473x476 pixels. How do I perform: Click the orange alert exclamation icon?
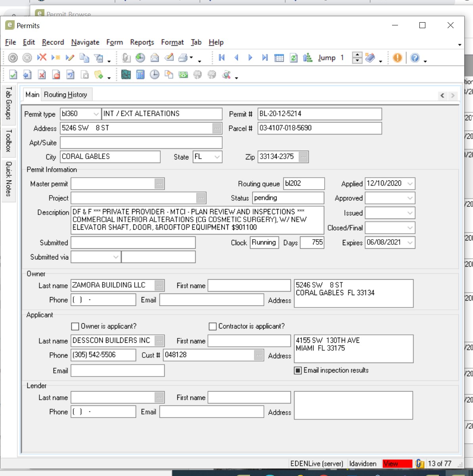click(397, 58)
